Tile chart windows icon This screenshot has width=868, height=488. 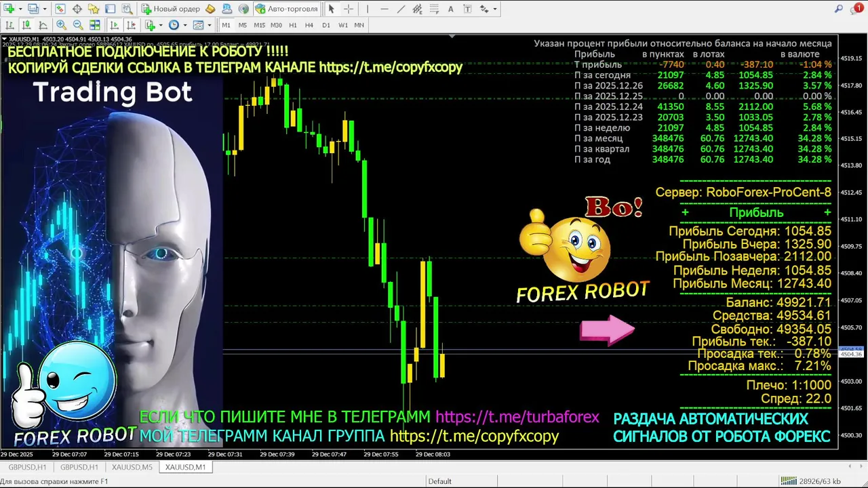point(95,25)
